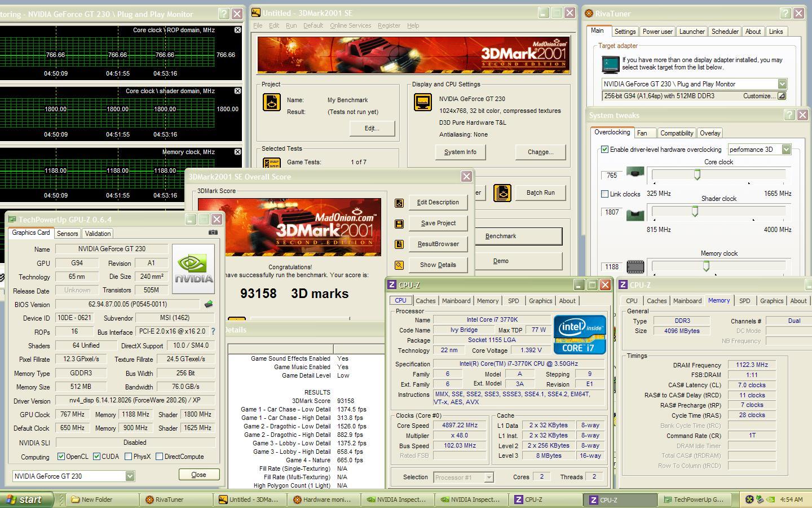Close the Memory clock graph panel
This screenshot has height=508, width=812.
(237, 152)
